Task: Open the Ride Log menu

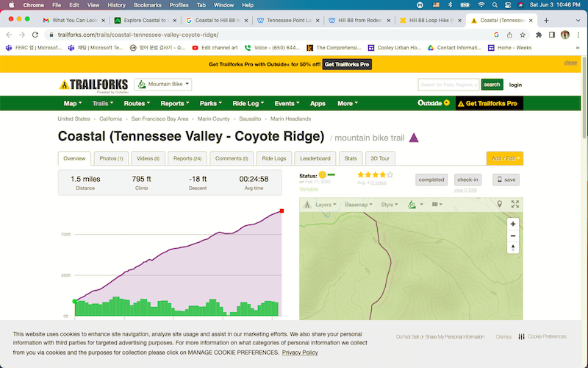Action: [248, 103]
